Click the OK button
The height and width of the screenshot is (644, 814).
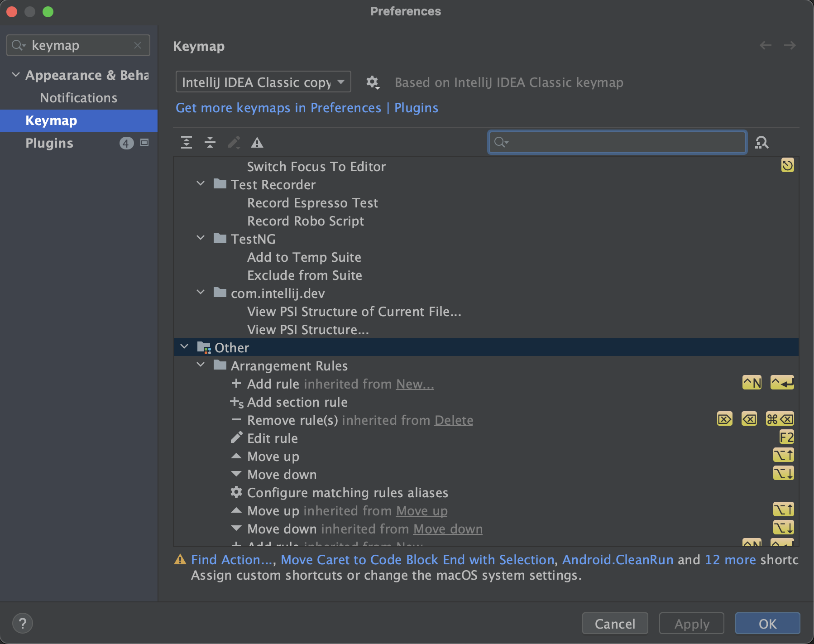coord(767,624)
